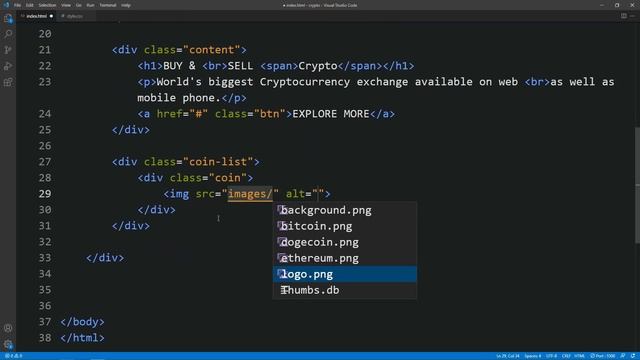This screenshot has width=640, height=360.
Task: Select Thumbs.db suggestion
Action: 345,290
